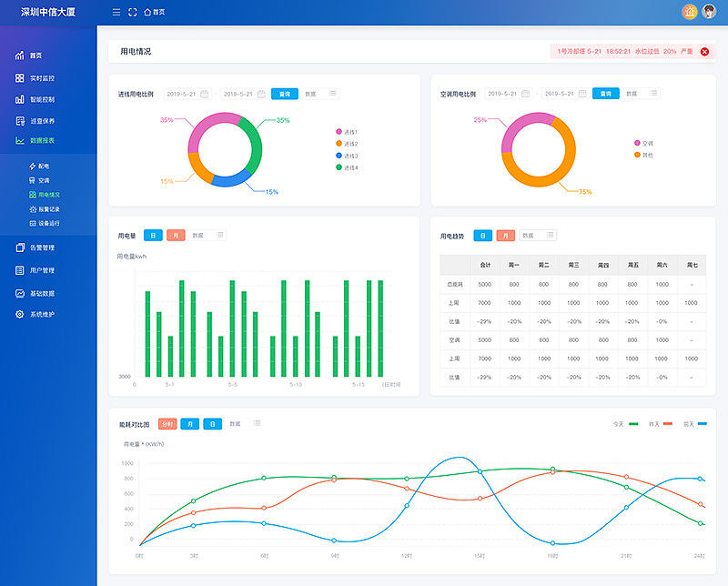Toggle the hamburger sidebar collapse icon
This screenshot has height=586, width=728.
pos(116,12)
